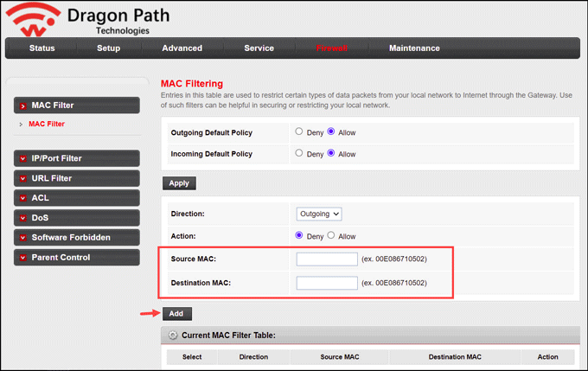Open the Advanced tab
This screenshot has width=588, height=371.
(x=182, y=48)
